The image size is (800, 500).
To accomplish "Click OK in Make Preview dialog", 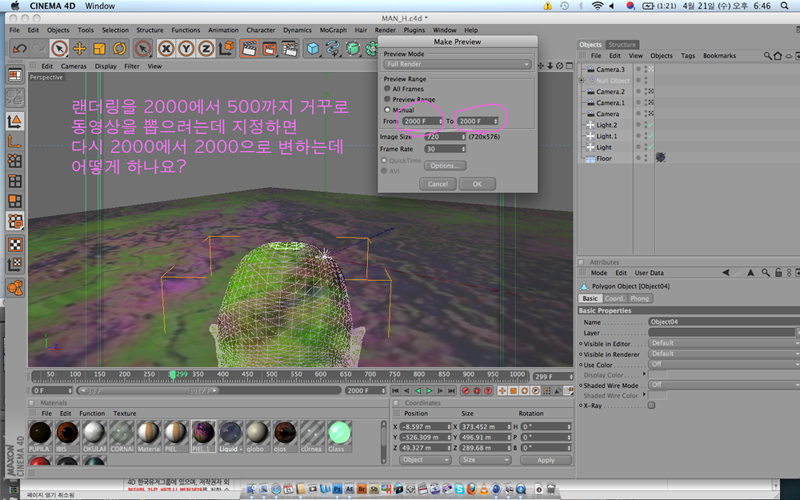I will pos(477,184).
